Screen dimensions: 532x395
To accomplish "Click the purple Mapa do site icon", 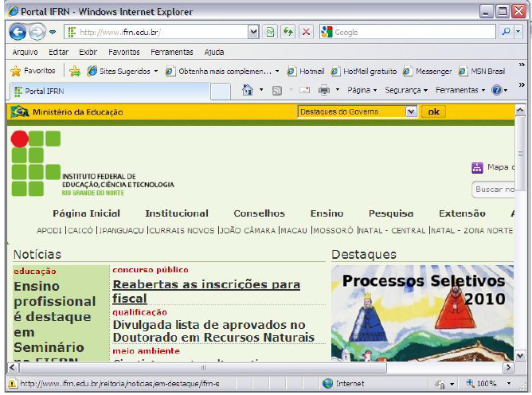I will click(477, 168).
